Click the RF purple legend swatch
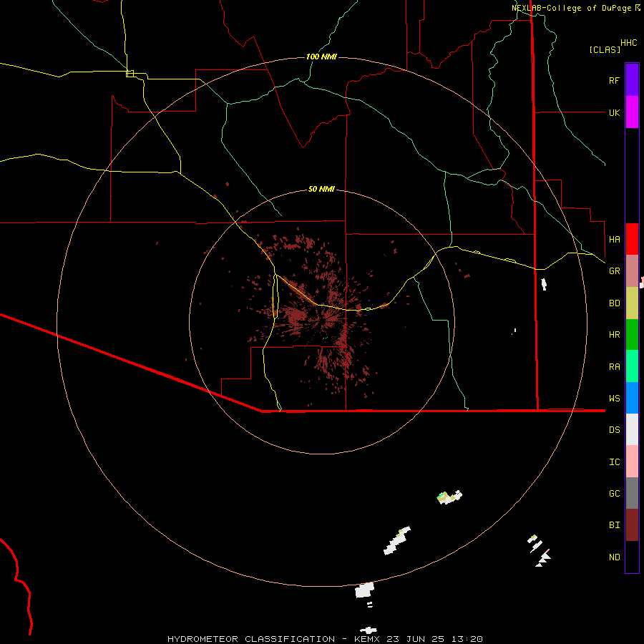 632,80
